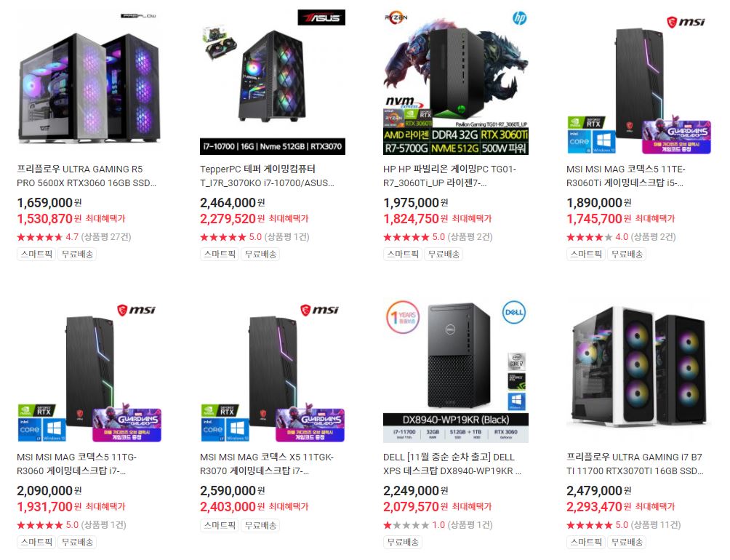Viewport: 730px width, 560px height.
Task: Open the TepperPC i7-10700 RTX3070 product image
Action: click(x=273, y=82)
